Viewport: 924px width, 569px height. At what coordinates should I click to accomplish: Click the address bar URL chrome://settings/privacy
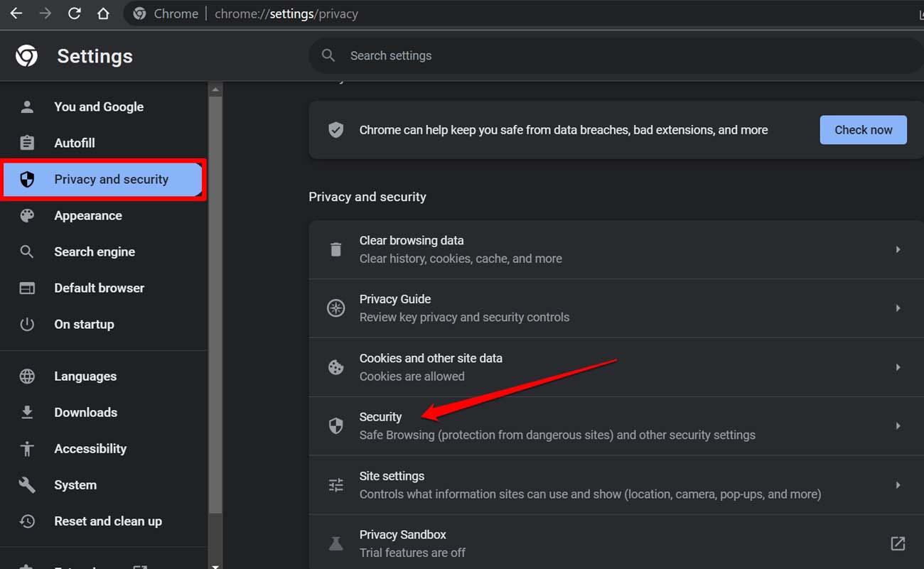coord(286,13)
